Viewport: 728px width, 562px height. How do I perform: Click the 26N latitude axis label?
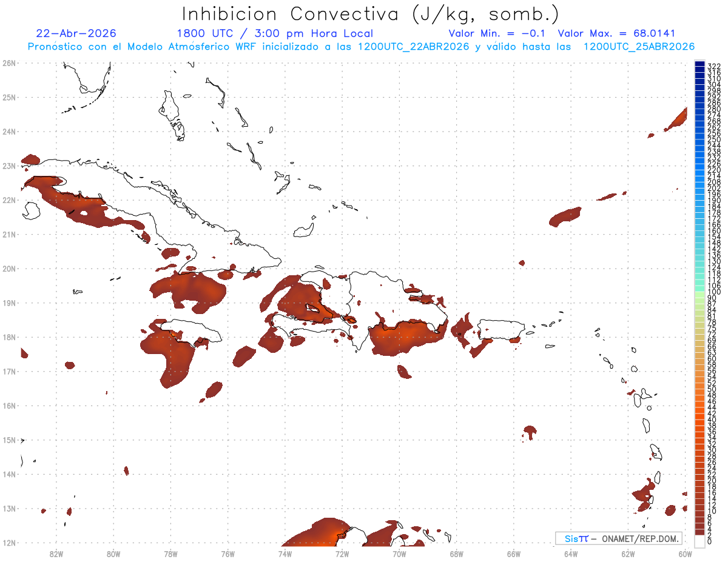(8, 63)
